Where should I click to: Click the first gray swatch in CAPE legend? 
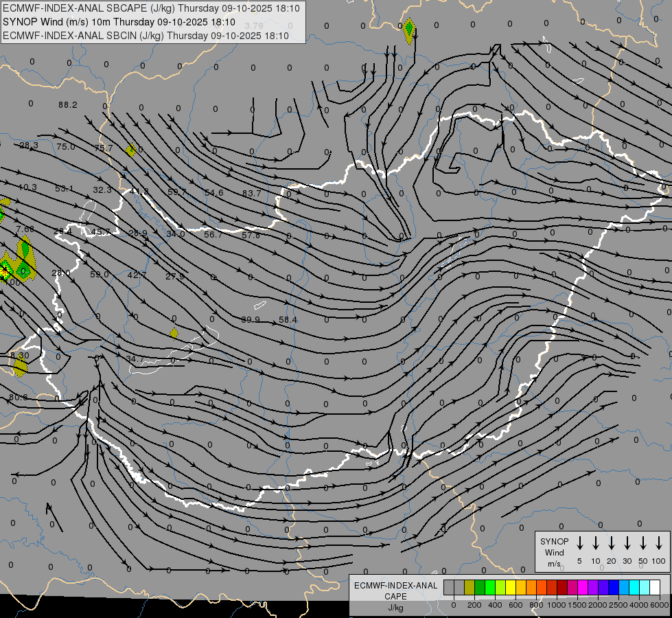tap(449, 587)
